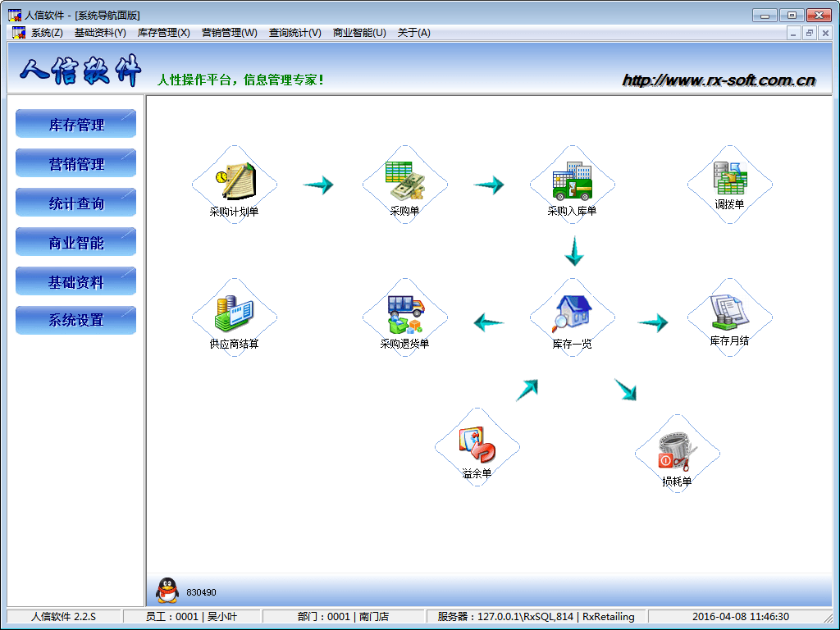
Task: Click the QQ penguin contact icon
Action: (x=167, y=591)
